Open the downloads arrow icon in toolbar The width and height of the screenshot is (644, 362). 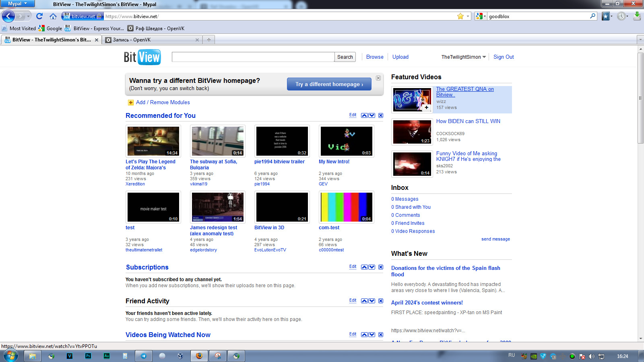(x=637, y=16)
